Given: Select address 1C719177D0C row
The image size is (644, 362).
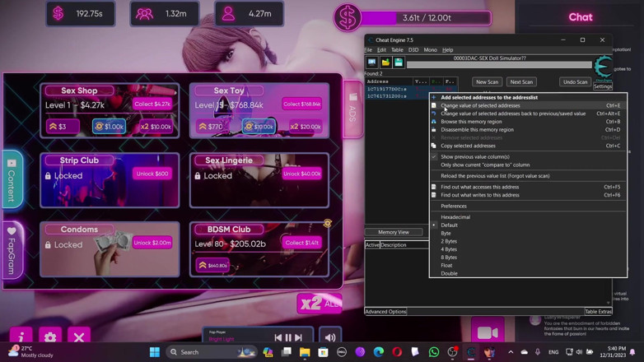Looking at the screenshot, I should (412, 89).
